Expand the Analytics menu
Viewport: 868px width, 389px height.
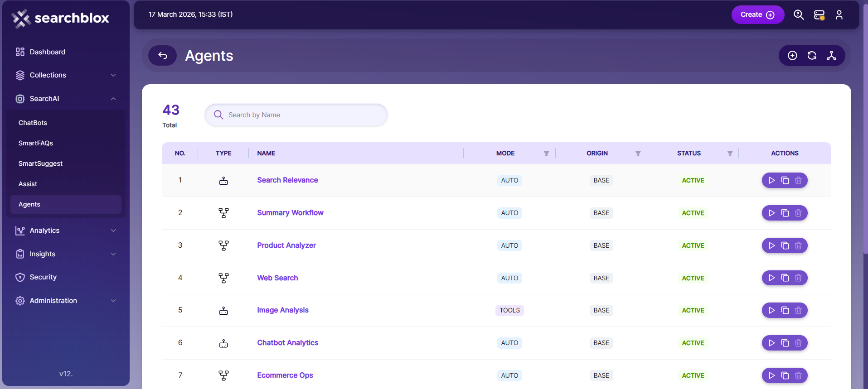[x=66, y=231]
